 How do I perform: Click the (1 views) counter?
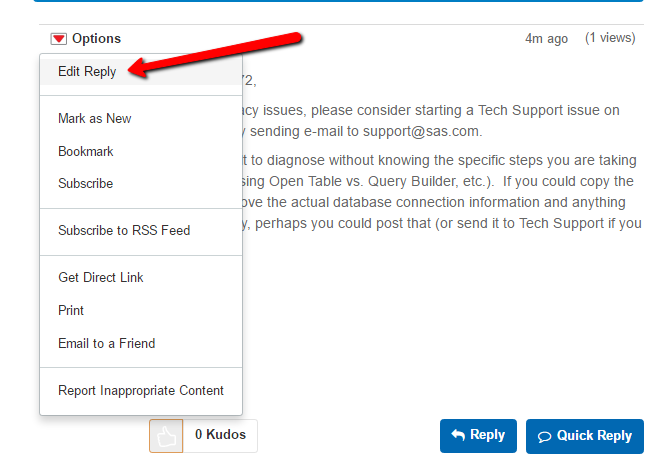(x=610, y=38)
